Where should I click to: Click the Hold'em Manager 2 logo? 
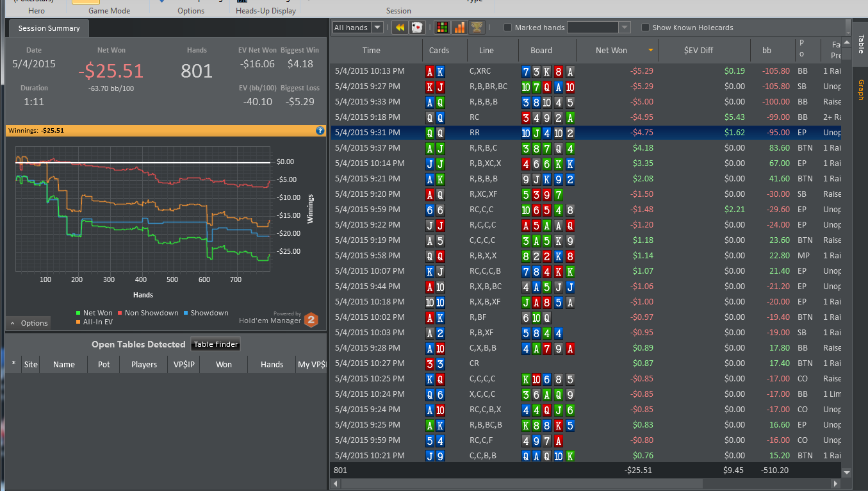310,320
